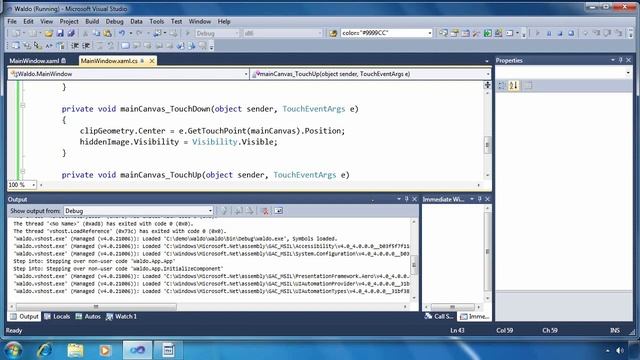Open the Help menu
Image resolution: width=640 pixels, height=360 pixels.
coord(224,21)
